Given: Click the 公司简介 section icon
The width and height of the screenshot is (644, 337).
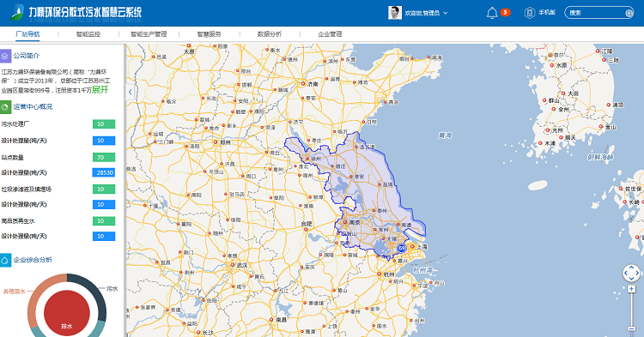Looking at the screenshot, I should point(5,56).
